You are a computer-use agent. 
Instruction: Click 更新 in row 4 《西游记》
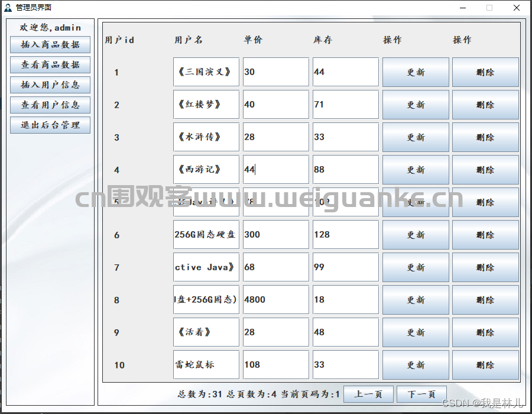(x=416, y=170)
